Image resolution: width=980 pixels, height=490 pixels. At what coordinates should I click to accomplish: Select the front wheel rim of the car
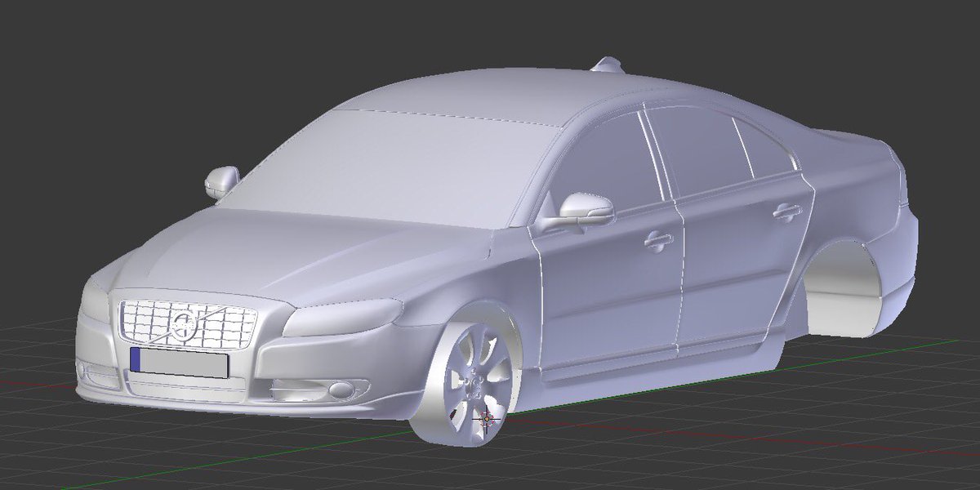coord(478,382)
